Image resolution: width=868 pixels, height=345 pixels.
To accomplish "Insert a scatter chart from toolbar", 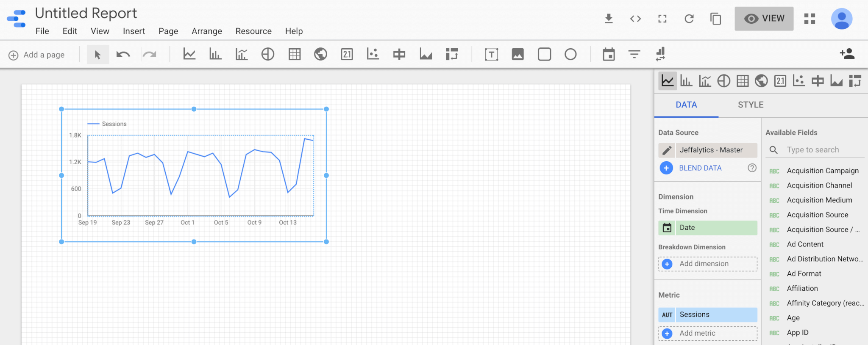I will tap(373, 54).
